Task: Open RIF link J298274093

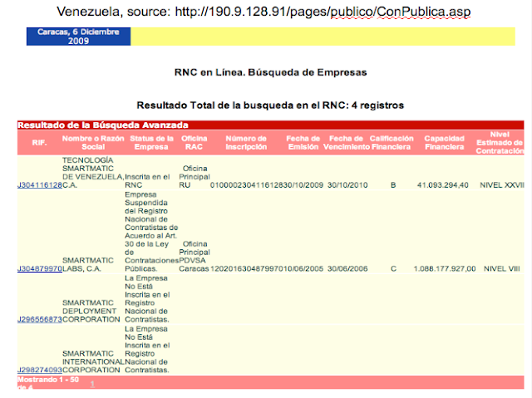Action: point(40,371)
